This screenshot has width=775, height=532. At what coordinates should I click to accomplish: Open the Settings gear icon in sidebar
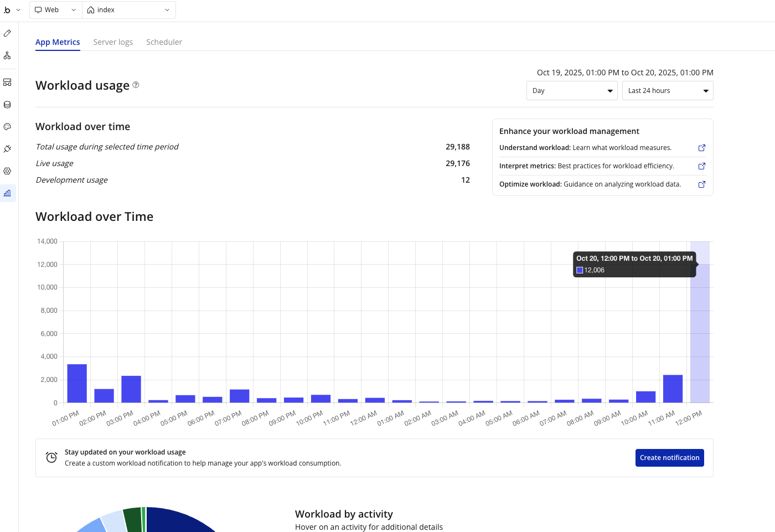coord(7,171)
